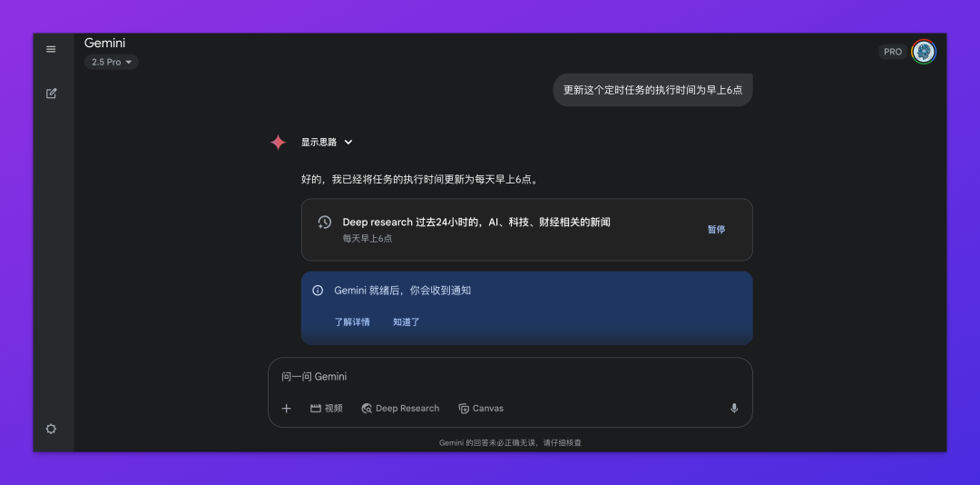Dismiss the banner with 知道了
The width and height of the screenshot is (980, 485).
coord(407,322)
